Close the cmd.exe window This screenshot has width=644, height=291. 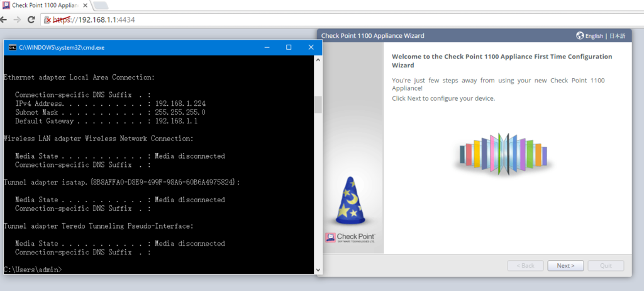(x=311, y=47)
